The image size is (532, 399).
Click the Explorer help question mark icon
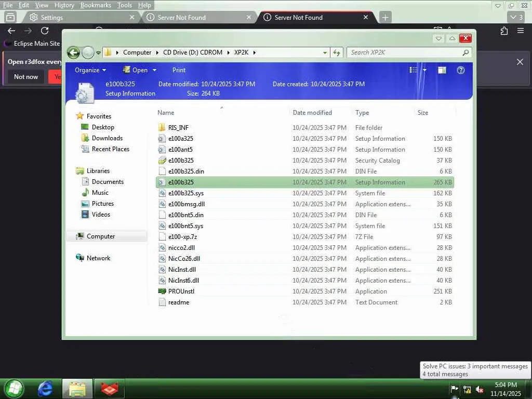point(460,70)
